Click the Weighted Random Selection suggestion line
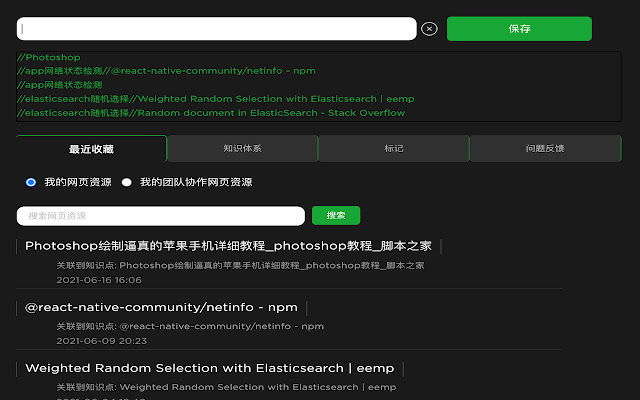Viewport: 640px width, 400px height. click(216, 99)
